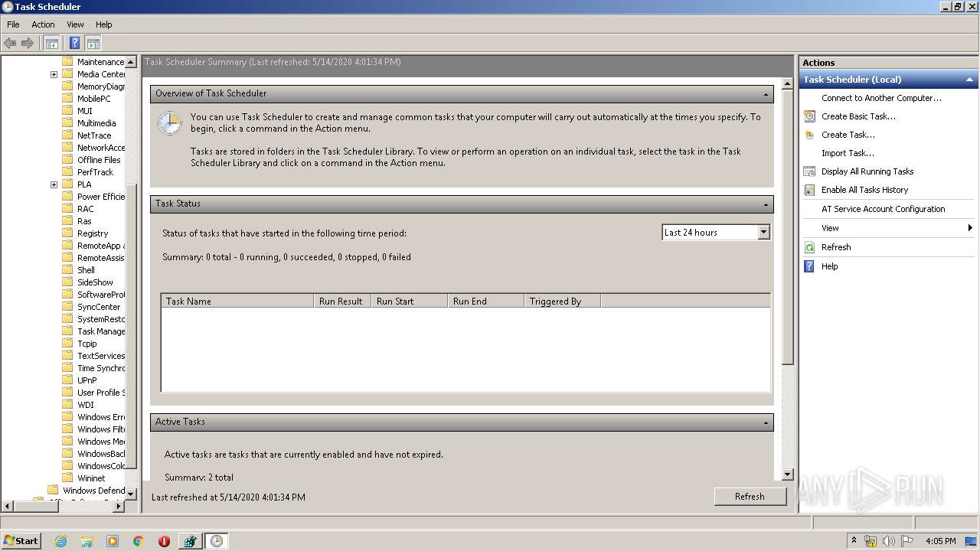
Task: Click the Enable All Tasks History icon
Action: pyautogui.click(x=809, y=190)
